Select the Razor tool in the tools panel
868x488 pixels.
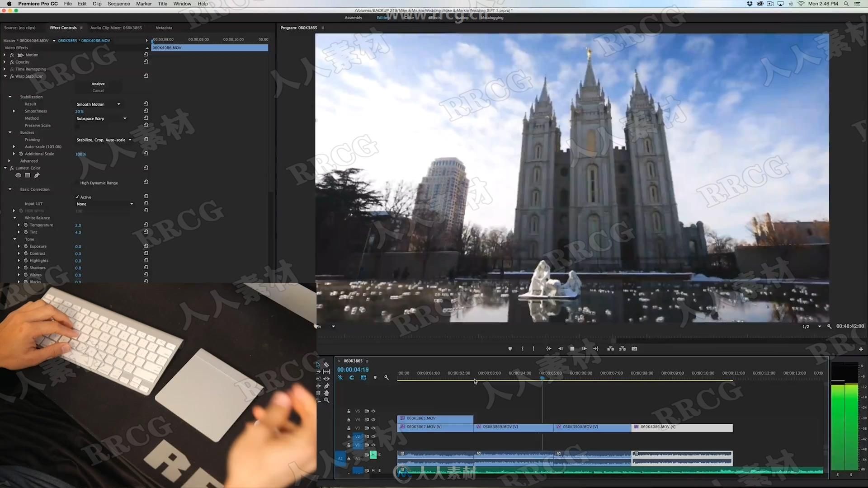pos(326,365)
